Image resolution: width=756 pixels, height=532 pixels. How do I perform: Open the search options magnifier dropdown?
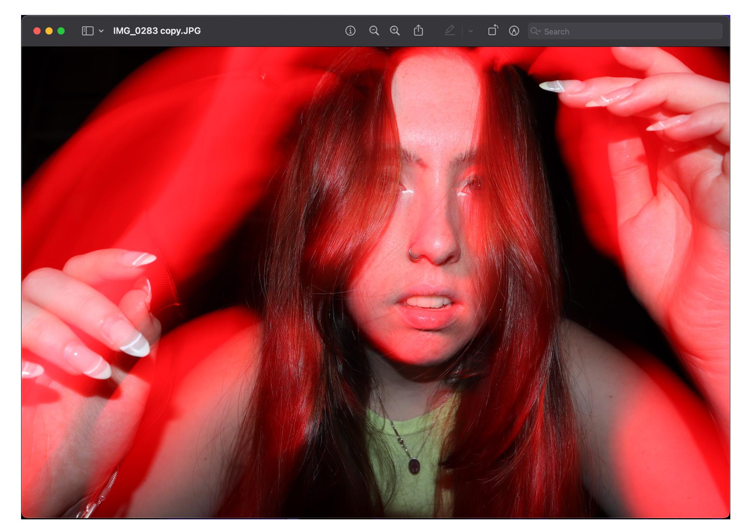tap(536, 31)
